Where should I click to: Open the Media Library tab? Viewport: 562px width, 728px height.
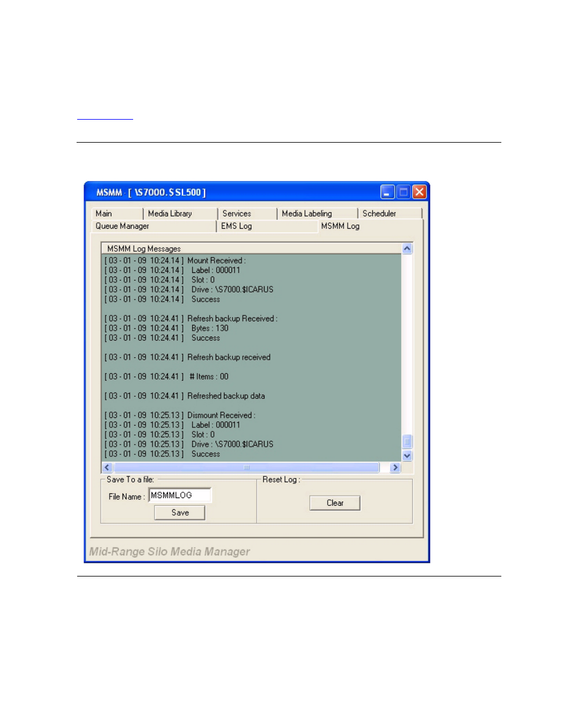coord(180,213)
